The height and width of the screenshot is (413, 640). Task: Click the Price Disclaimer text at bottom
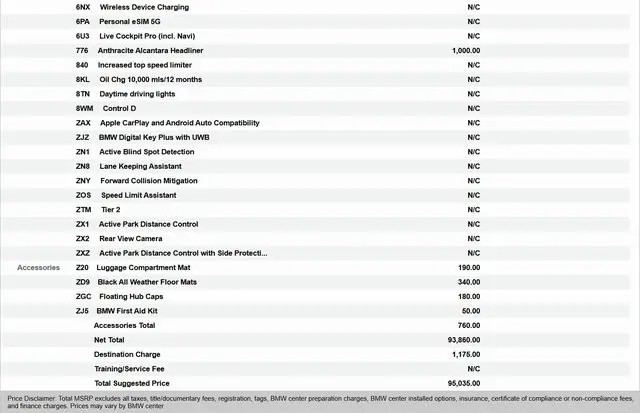click(320, 402)
